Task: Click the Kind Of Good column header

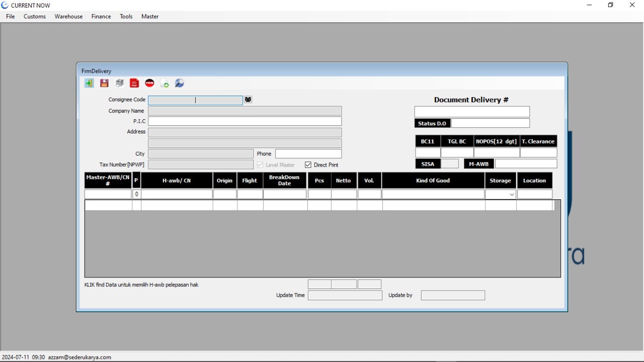Action: (433, 181)
